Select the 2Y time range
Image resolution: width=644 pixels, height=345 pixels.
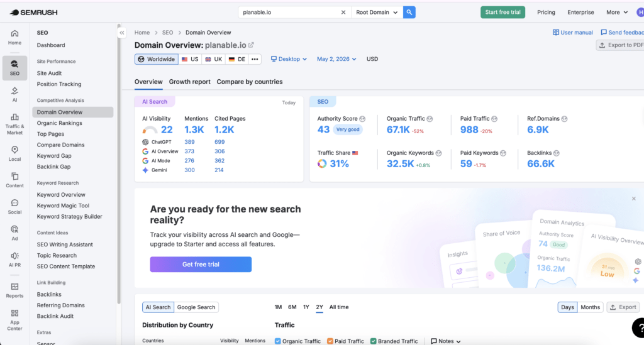319,307
